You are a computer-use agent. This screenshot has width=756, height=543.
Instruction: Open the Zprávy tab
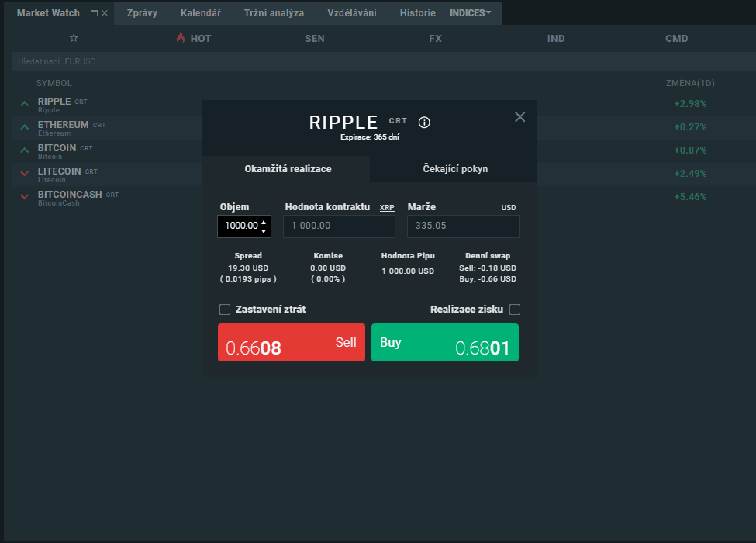point(142,13)
